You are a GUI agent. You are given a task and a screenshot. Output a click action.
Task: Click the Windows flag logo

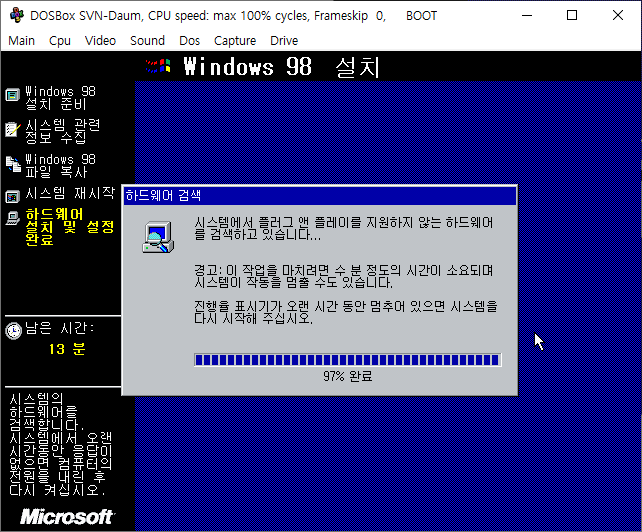[x=158, y=66]
